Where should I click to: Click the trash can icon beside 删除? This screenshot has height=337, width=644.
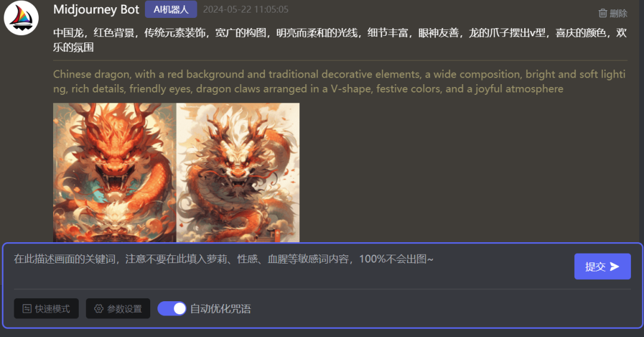click(x=602, y=13)
